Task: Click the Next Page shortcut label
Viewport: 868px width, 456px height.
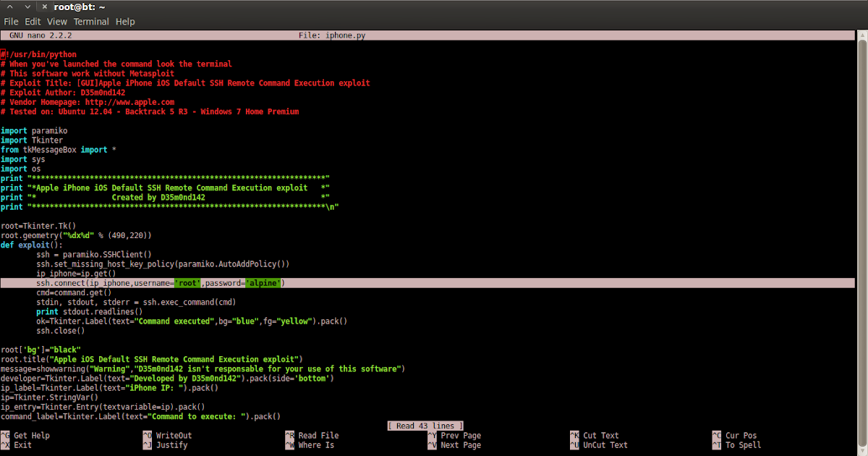Action: 461,445
